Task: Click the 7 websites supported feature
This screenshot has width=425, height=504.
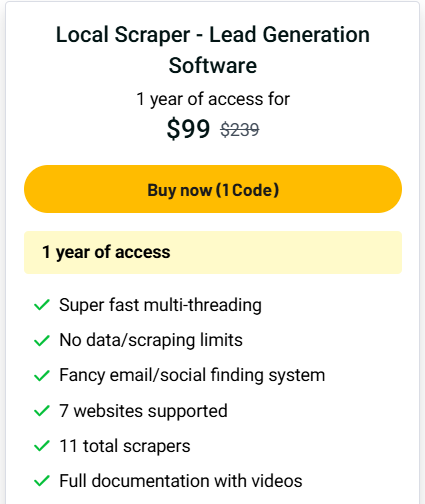Action: [143, 411]
